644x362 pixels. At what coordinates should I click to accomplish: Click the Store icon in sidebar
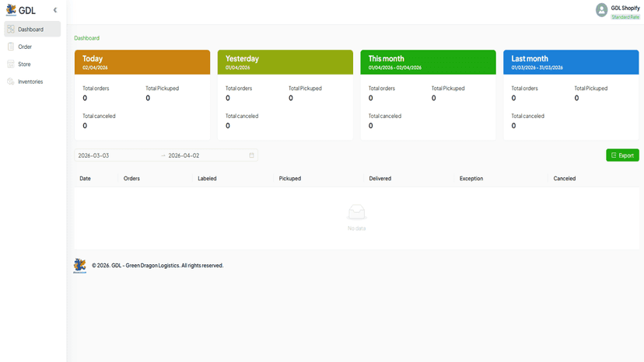11,64
